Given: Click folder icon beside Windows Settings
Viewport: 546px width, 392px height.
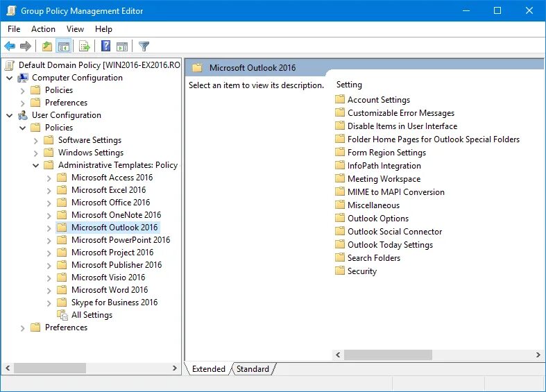Looking at the screenshot, I should (49, 153).
